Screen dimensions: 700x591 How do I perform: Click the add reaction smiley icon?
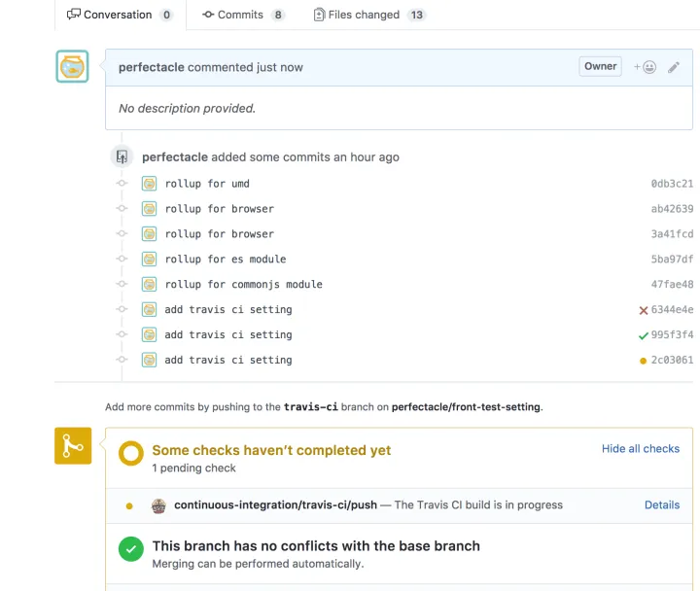point(646,67)
